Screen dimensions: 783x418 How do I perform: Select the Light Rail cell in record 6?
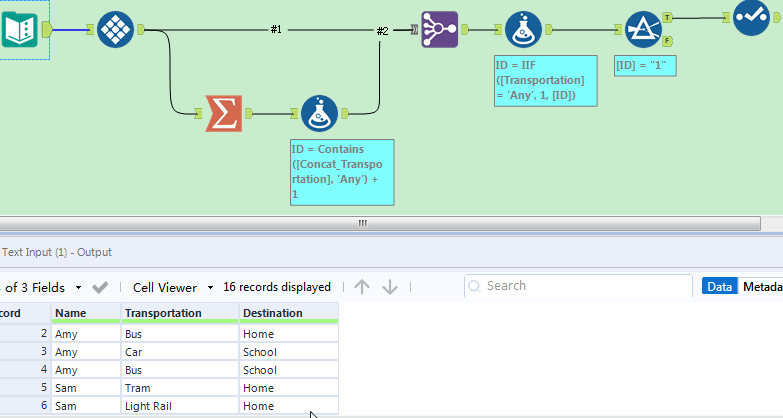tap(180, 406)
